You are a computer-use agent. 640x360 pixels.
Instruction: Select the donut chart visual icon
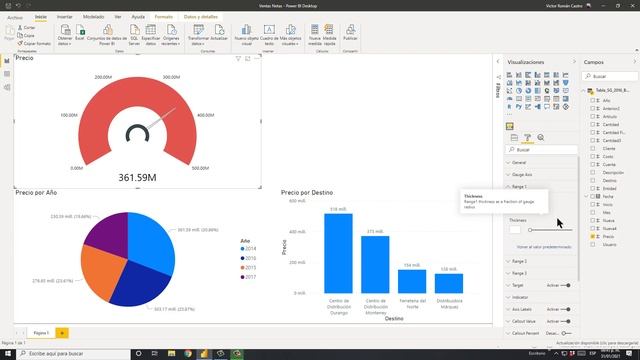click(528, 91)
